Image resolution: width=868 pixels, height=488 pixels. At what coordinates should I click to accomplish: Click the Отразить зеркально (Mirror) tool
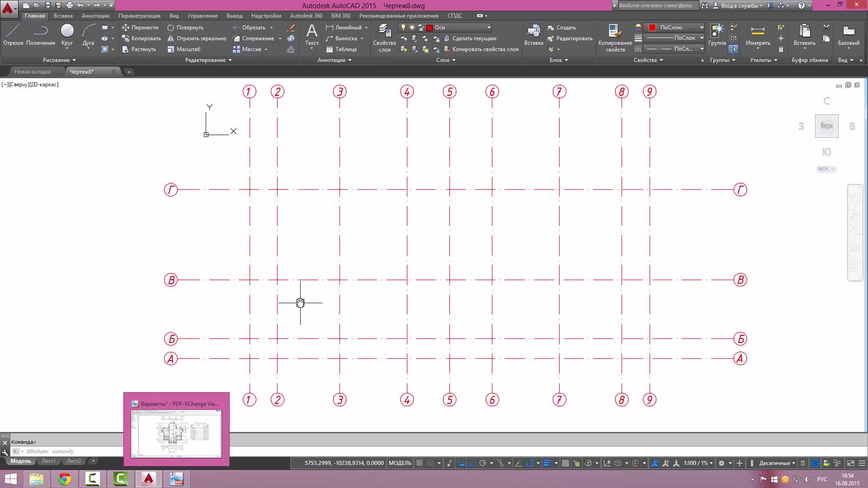[x=197, y=38]
